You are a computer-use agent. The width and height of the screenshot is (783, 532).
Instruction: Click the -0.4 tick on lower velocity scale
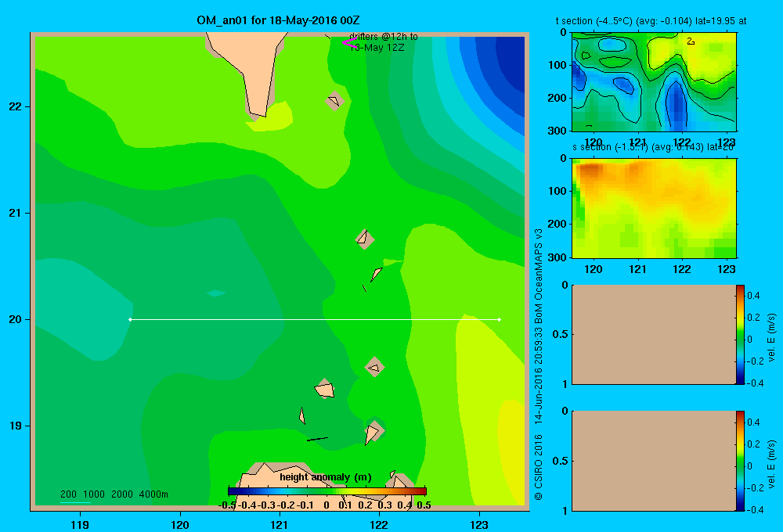click(756, 510)
